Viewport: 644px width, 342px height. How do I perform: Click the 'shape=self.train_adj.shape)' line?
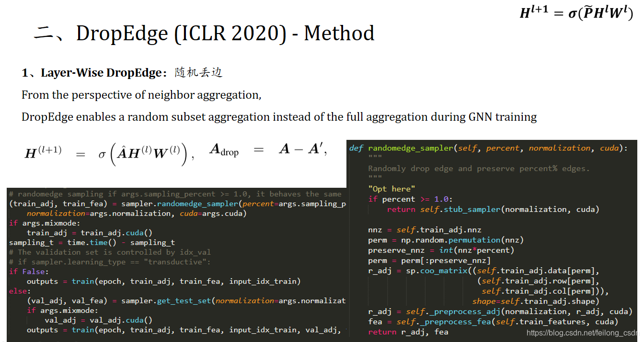click(x=536, y=301)
